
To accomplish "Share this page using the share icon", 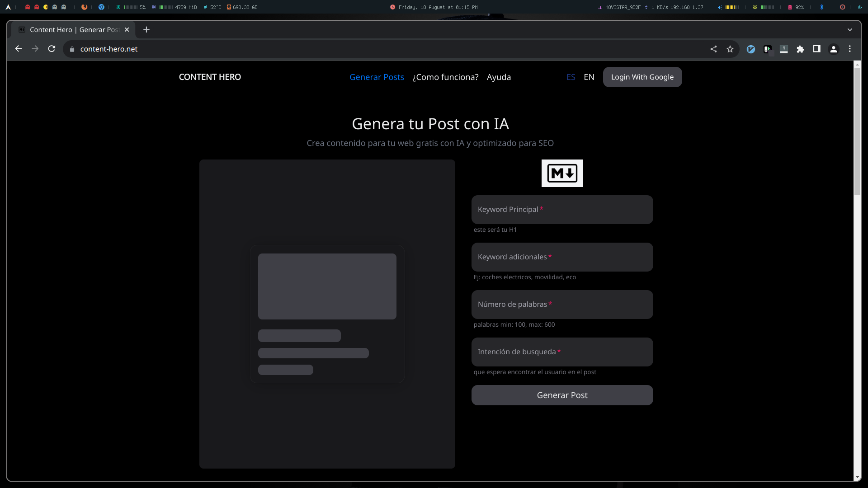I will tap(713, 49).
